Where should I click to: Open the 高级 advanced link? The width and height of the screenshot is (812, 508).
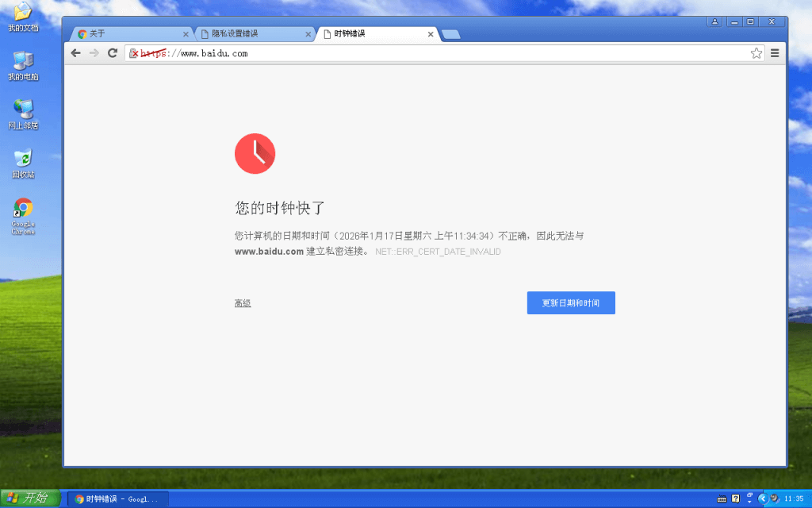[x=243, y=303]
